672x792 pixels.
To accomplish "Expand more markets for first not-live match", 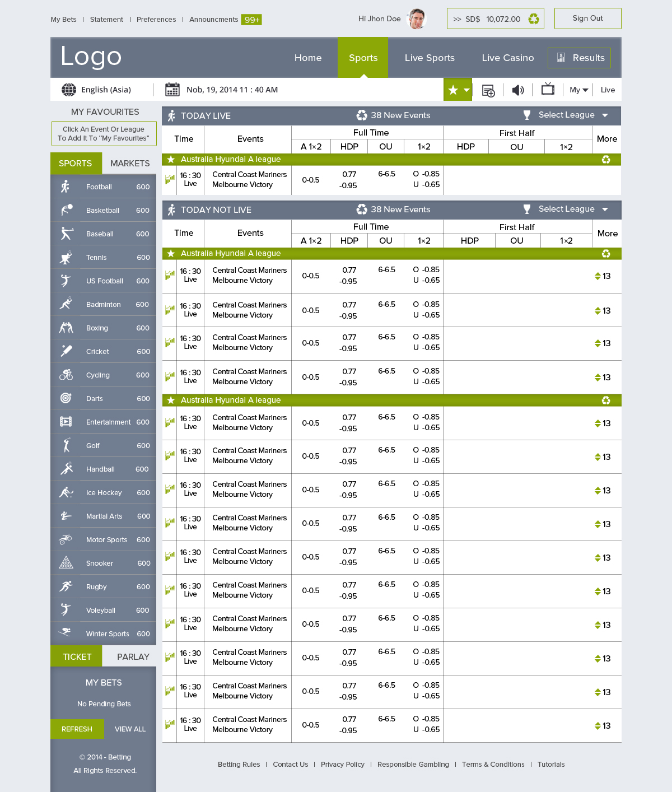I will tap(603, 276).
